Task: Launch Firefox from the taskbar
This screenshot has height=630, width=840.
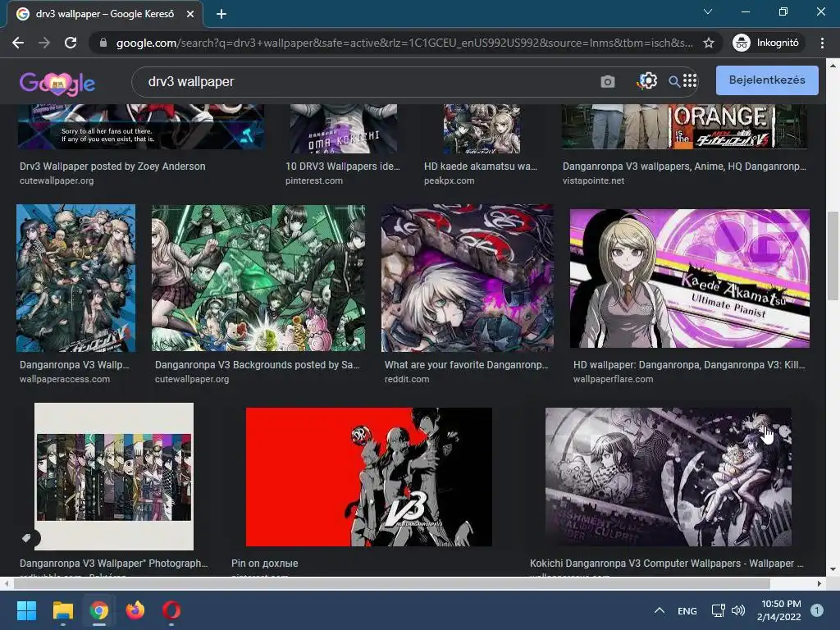Action: coord(135,610)
